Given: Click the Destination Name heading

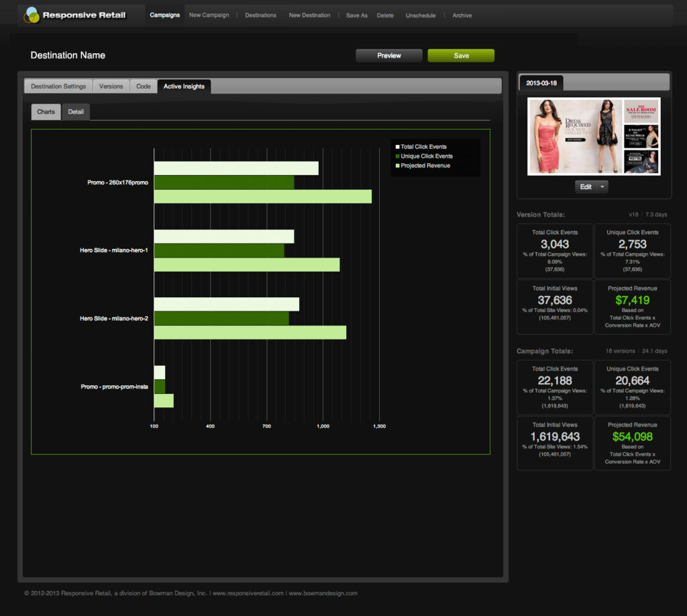Looking at the screenshot, I should (68, 55).
